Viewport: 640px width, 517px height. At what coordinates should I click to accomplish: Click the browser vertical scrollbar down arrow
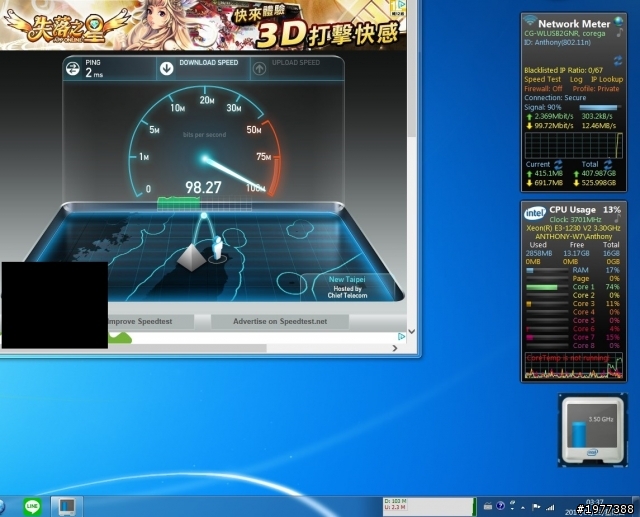(x=411, y=331)
